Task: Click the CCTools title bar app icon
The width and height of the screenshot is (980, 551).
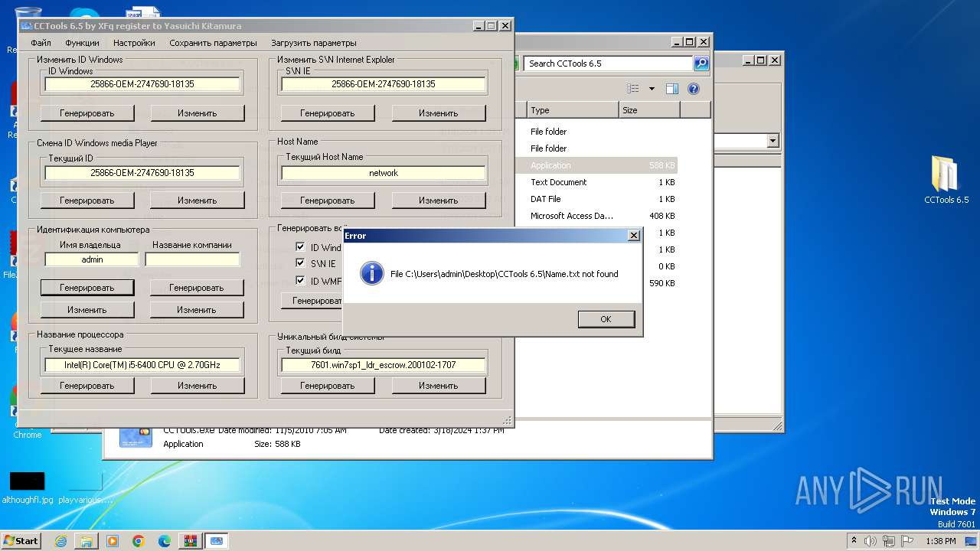Action: (27, 26)
